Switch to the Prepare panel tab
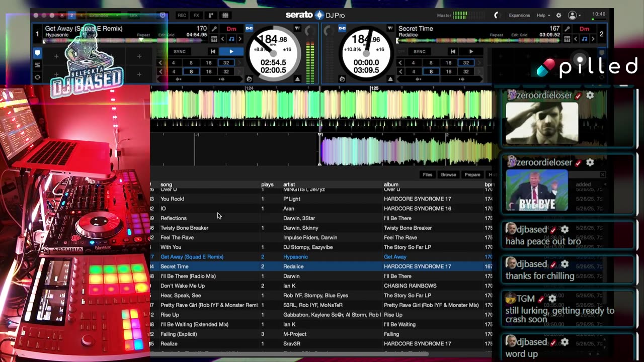The width and height of the screenshot is (644, 362). 472,174
